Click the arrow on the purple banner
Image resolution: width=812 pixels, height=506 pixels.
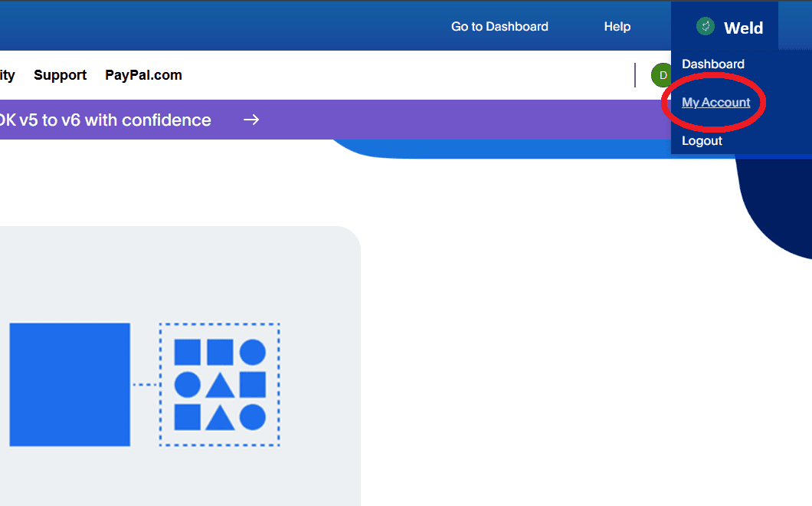point(250,120)
